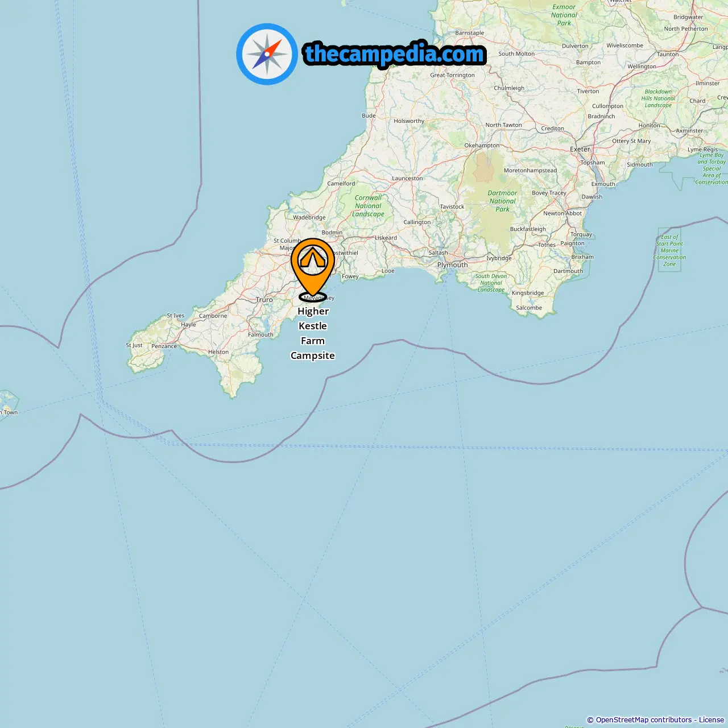This screenshot has height=728, width=728.
Task: Click the Torquay town label
Action: [x=581, y=234]
